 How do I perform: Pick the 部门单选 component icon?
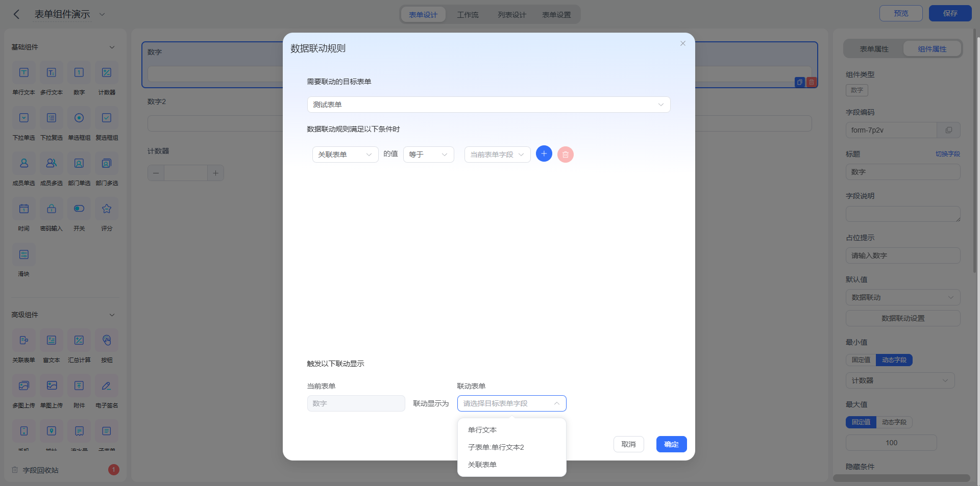(79, 163)
